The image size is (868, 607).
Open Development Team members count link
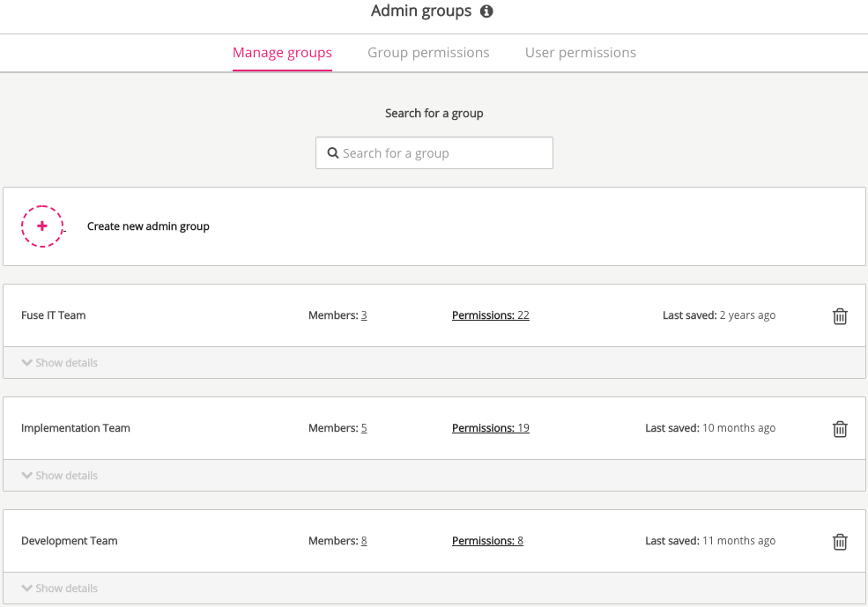point(364,541)
